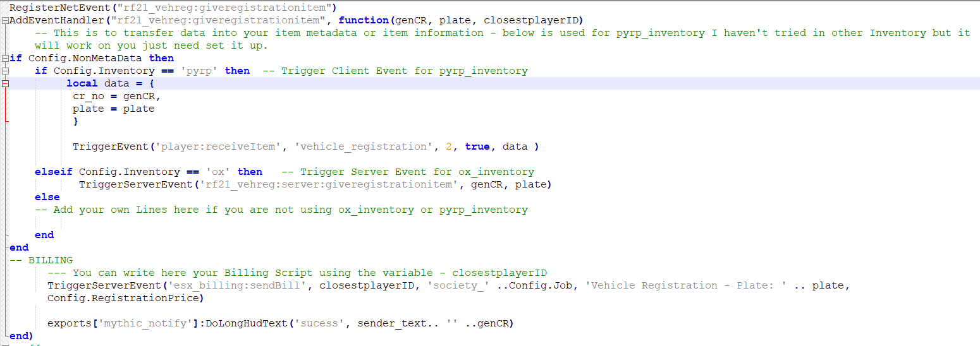The height and width of the screenshot is (346, 980).
Task: Click the 'elseif' keyword
Action: 54,172
